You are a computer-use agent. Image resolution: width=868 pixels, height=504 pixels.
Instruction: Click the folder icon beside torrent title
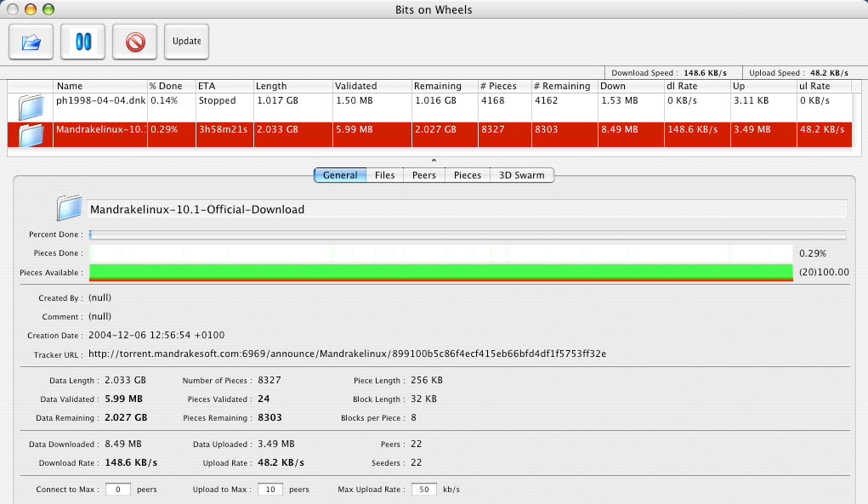69,208
